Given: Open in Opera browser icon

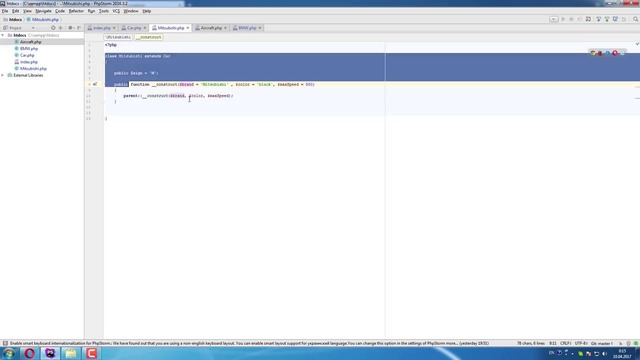Looking at the screenshot, I should (x=615, y=53).
